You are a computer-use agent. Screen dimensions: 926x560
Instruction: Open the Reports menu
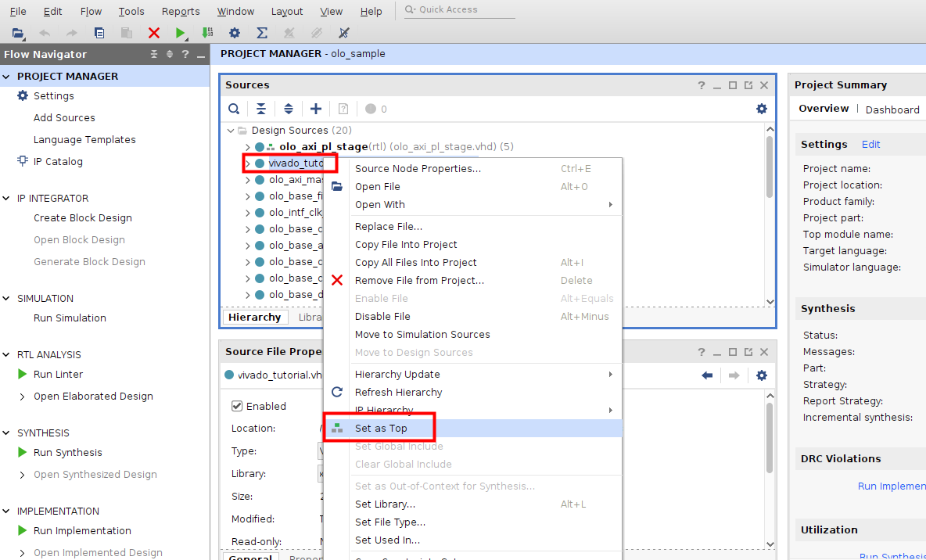point(181,11)
